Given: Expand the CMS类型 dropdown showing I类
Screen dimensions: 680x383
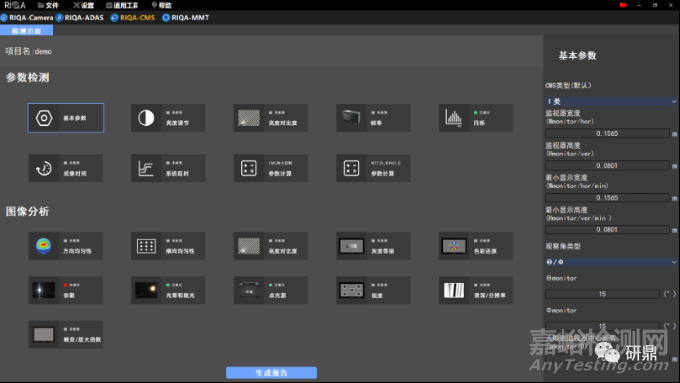Looking at the screenshot, I should coord(611,101).
